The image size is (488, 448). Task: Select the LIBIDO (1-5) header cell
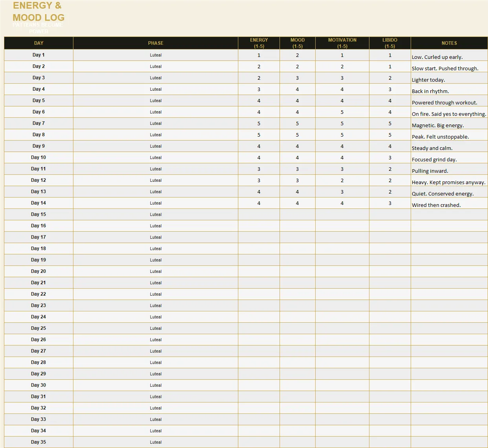(390, 43)
